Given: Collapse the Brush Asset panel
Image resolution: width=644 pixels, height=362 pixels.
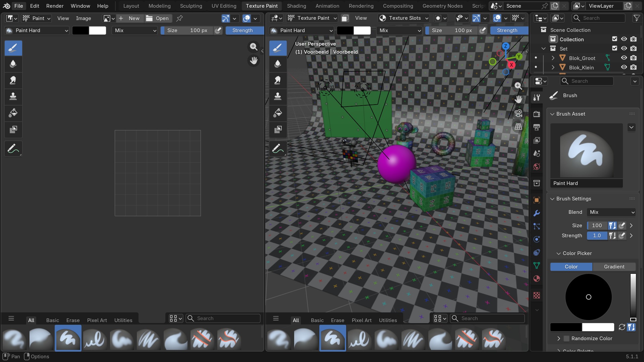Looking at the screenshot, I should pyautogui.click(x=552, y=114).
